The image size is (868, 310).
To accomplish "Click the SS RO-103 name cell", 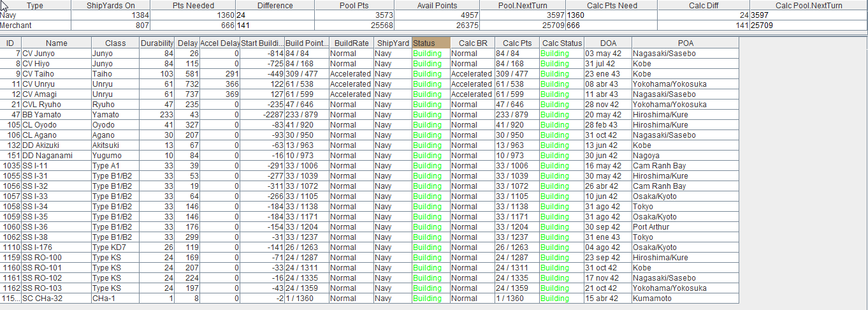I will [x=56, y=288].
